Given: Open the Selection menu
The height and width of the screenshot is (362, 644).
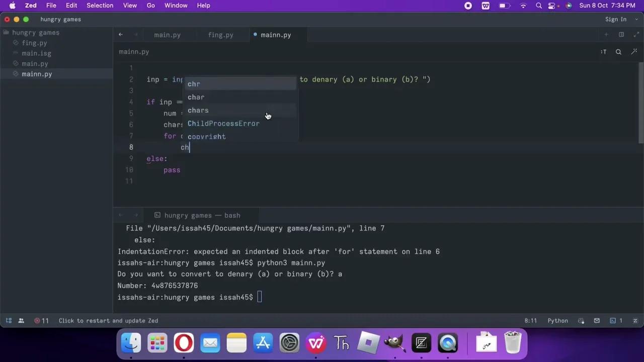Looking at the screenshot, I should point(100,6).
